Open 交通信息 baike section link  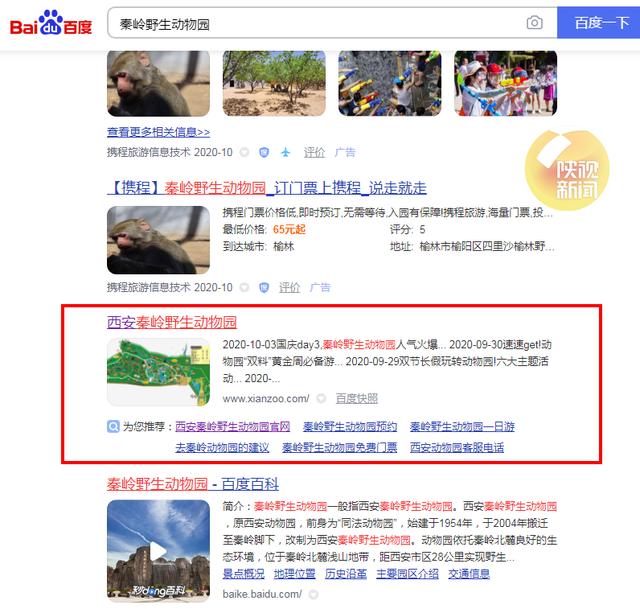(469, 574)
